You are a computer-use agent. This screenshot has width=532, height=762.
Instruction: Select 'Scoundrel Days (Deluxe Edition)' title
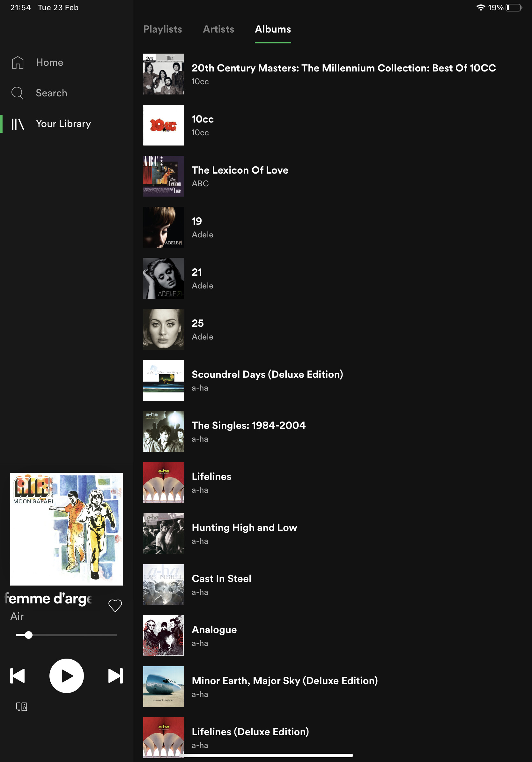[x=267, y=374]
